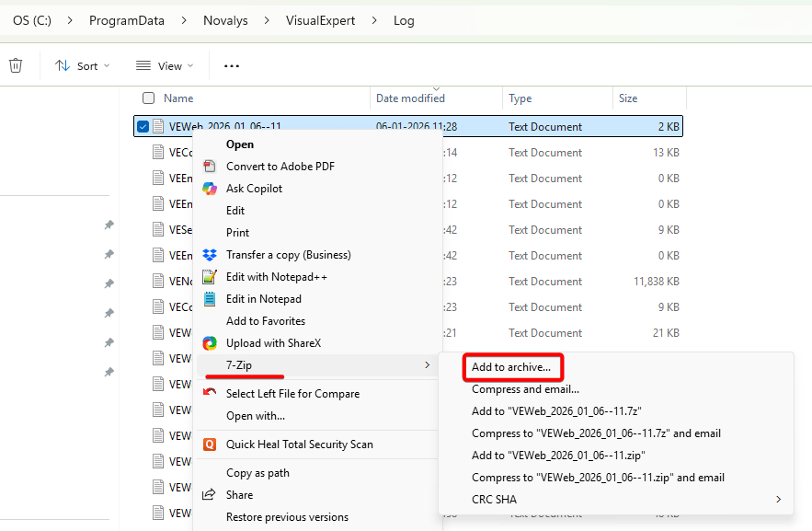This screenshot has width=812, height=531.
Task: Open the Novalys folder from breadcrumb
Action: (224, 19)
